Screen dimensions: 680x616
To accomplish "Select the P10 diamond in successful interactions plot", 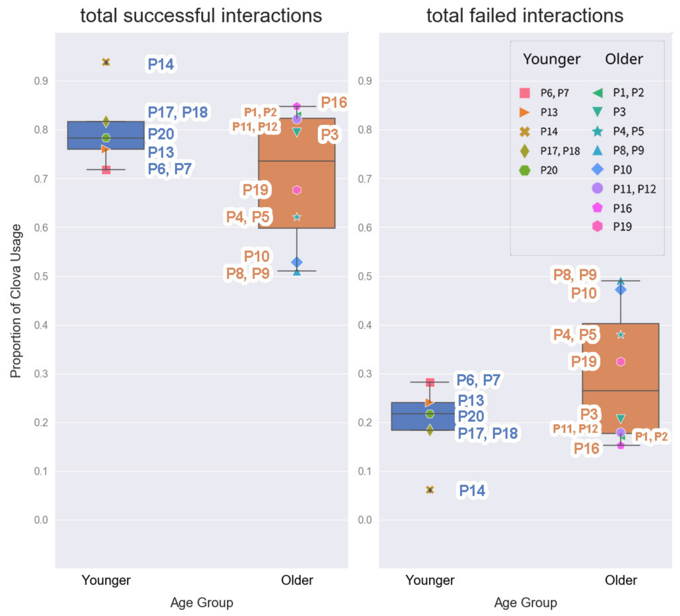I will point(297,262).
